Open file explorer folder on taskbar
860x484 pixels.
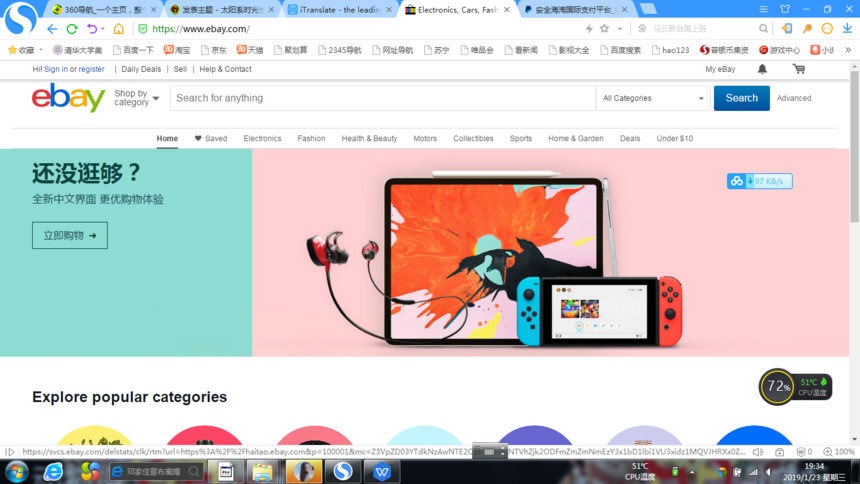click(x=262, y=472)
